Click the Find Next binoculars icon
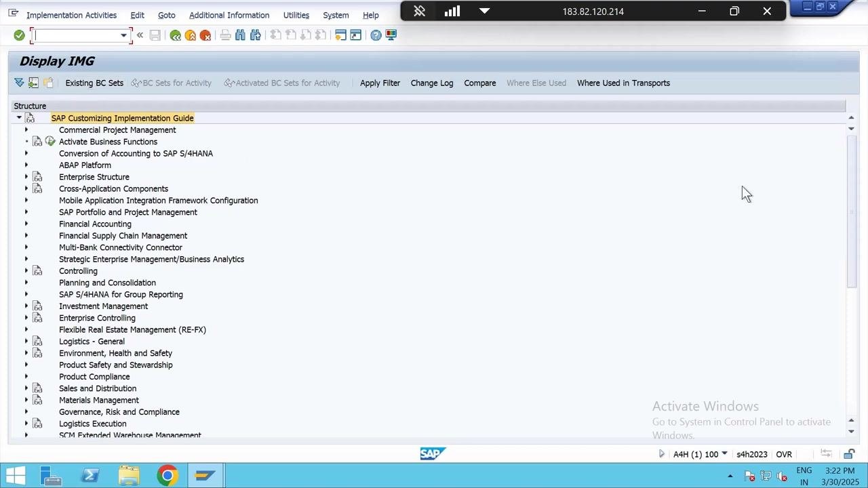The width and height of the screenshot is (868, 488). coord(255,35)
